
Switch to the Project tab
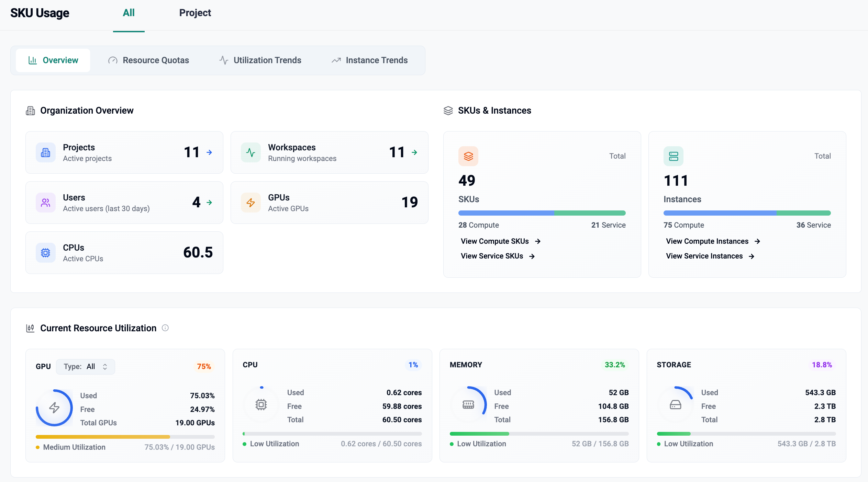(x=195, y=13)
